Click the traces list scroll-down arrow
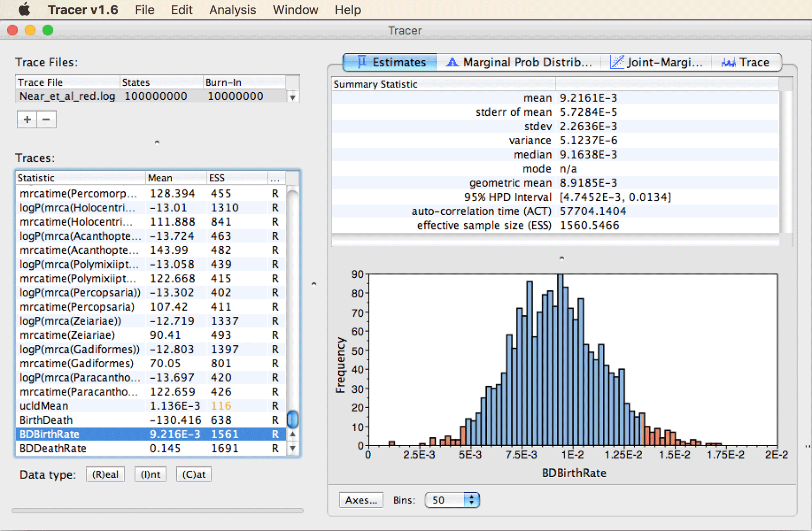 (x=293, y=448)
